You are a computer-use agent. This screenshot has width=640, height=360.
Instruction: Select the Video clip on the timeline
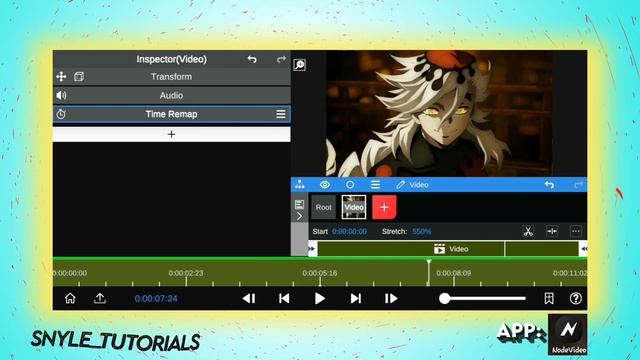tap(448, 249)
